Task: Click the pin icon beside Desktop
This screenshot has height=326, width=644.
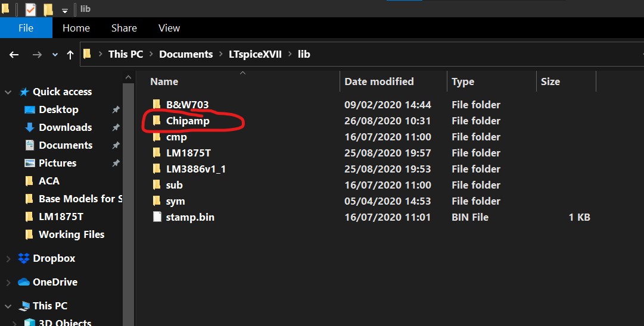Action: click(116, 109)
